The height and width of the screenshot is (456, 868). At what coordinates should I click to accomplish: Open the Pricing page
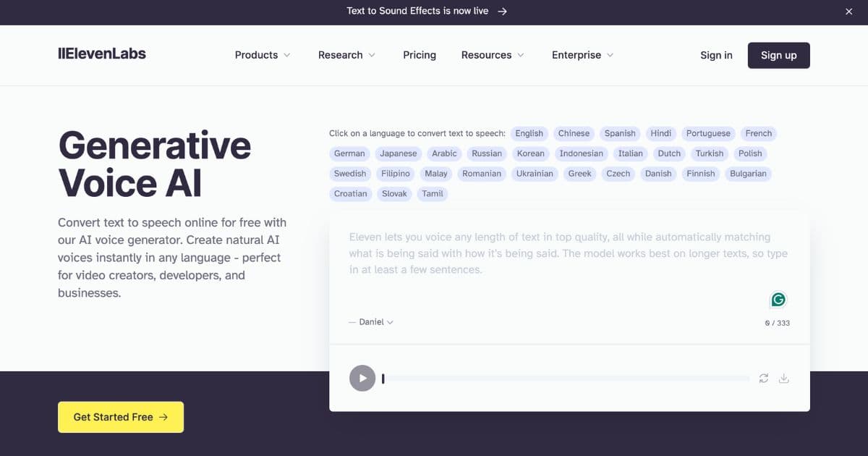click(420, 55)
